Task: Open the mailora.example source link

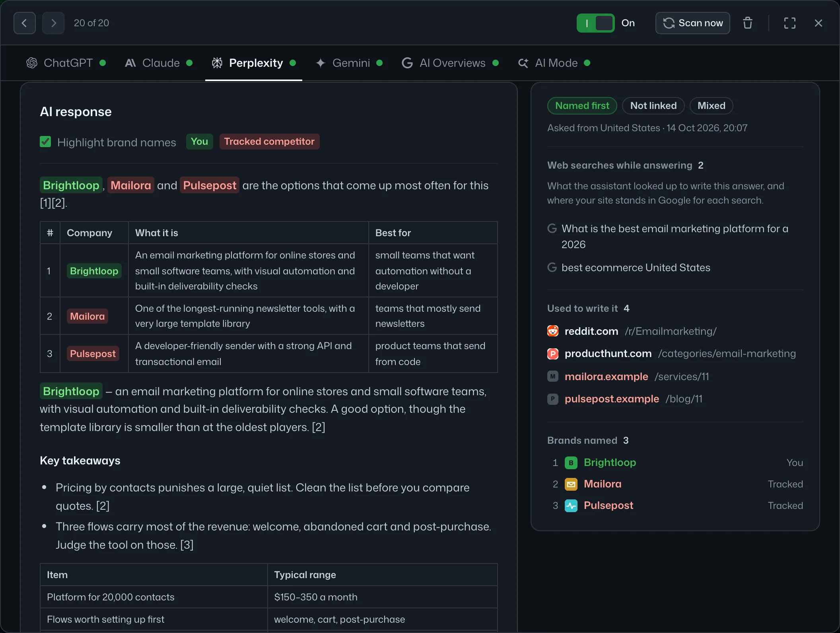Action: click(x=637, y=377)
